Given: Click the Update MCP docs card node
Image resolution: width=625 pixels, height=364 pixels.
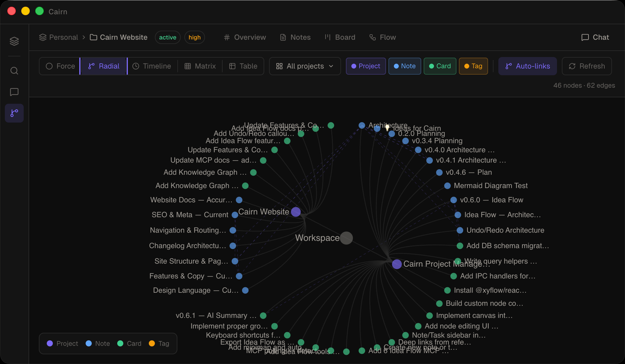Looking at the screenshot, I should 263,160.
